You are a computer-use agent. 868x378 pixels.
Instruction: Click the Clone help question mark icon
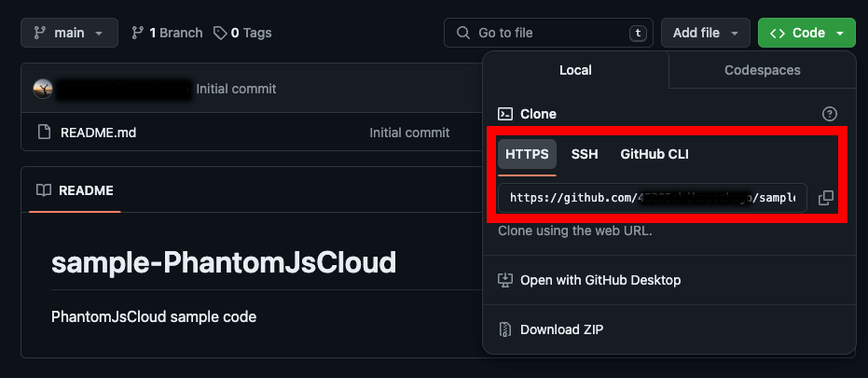coord(829,114)
